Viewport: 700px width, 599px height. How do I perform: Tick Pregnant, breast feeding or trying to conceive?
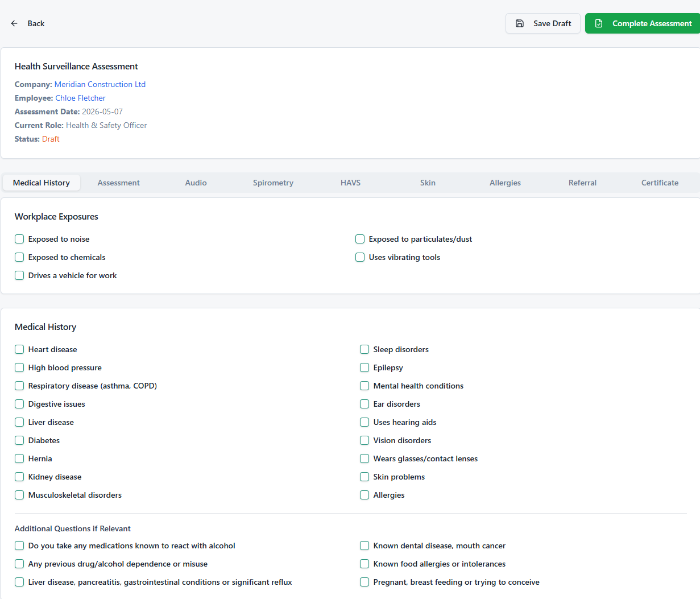coord(365,582)
